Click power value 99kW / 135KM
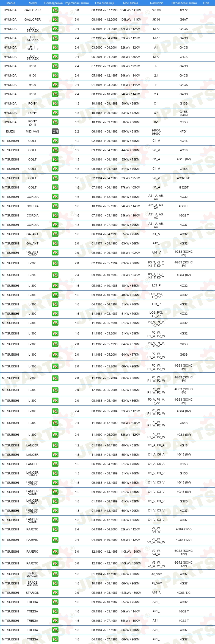The image size is (215, 644). [131, 57]
